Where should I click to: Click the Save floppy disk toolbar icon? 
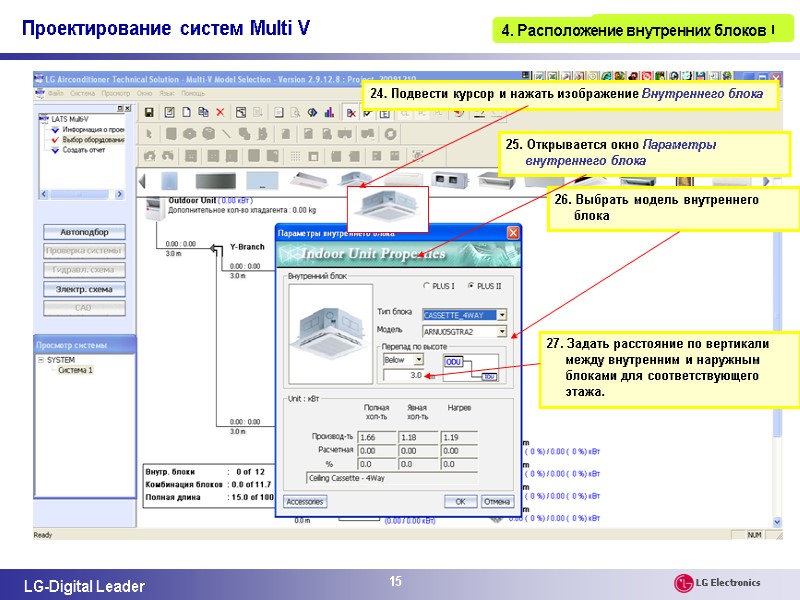(149, 112)
